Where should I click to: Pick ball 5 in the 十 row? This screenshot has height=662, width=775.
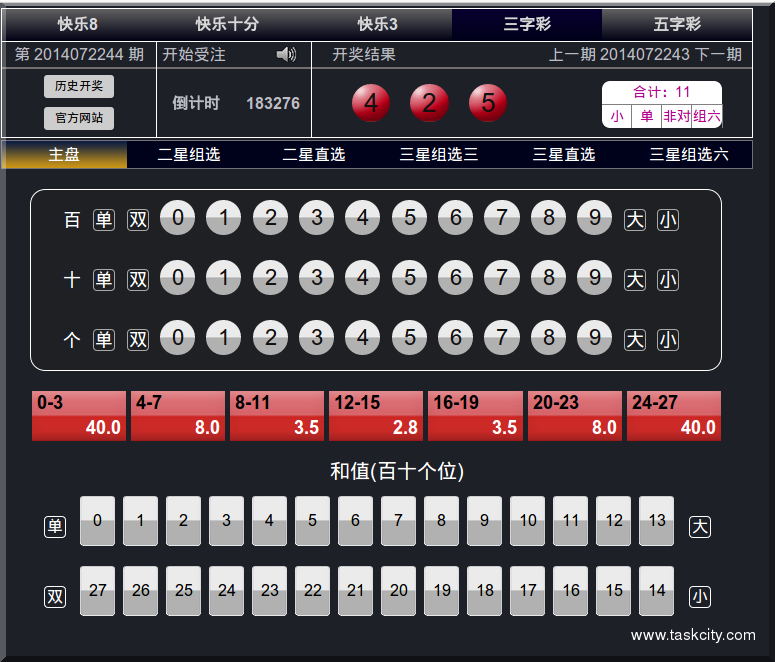pos(409,278)
